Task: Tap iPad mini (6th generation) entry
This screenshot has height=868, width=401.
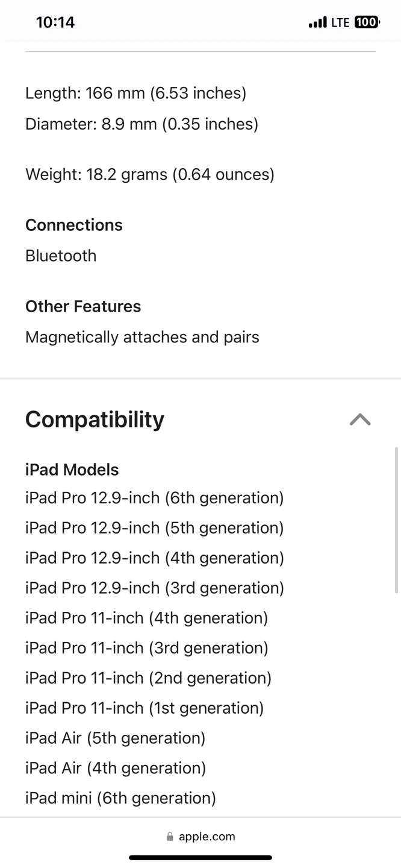Action: click(x=120, y=798)
